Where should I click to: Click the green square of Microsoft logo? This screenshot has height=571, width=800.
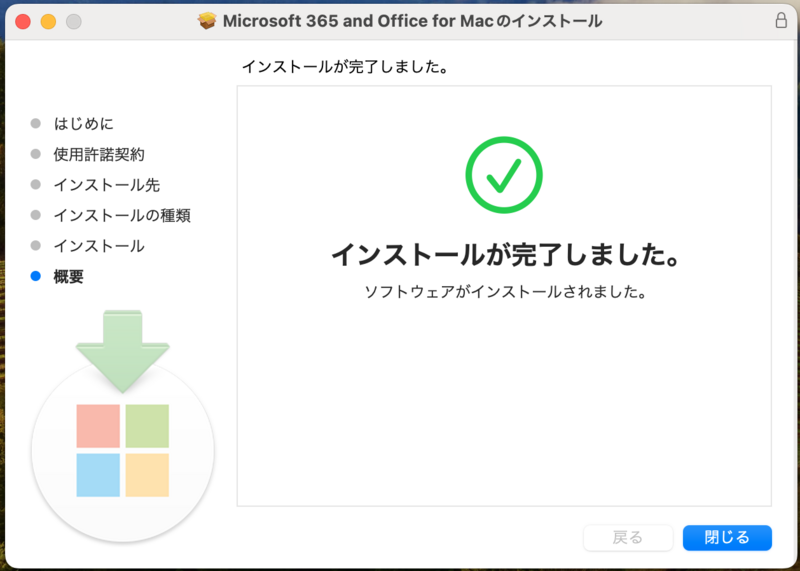point(147,426)
